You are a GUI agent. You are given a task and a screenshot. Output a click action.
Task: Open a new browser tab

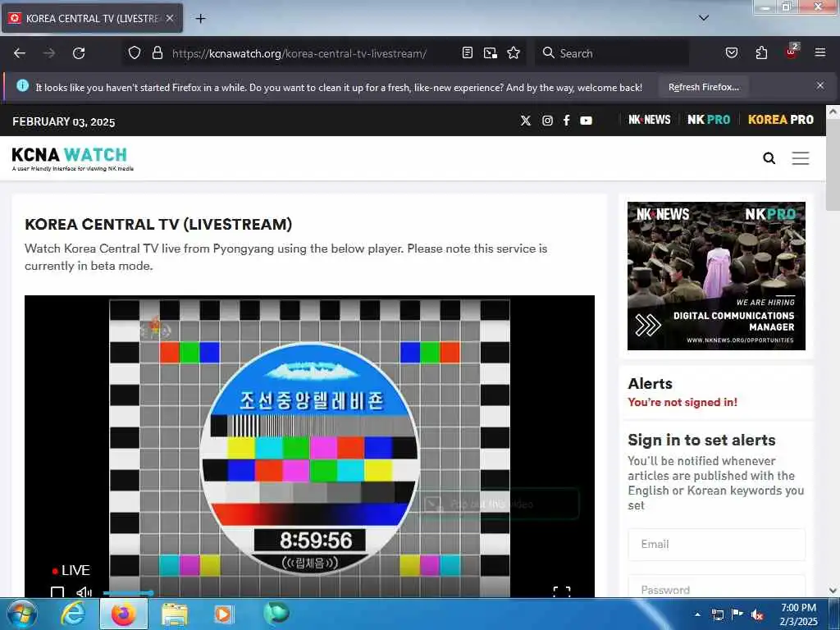[200, 19]
